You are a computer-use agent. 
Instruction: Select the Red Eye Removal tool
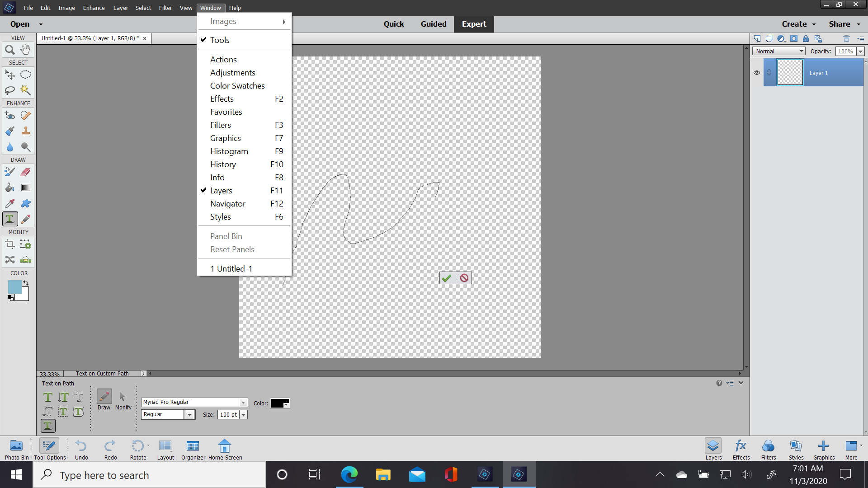tap(10, 116)
